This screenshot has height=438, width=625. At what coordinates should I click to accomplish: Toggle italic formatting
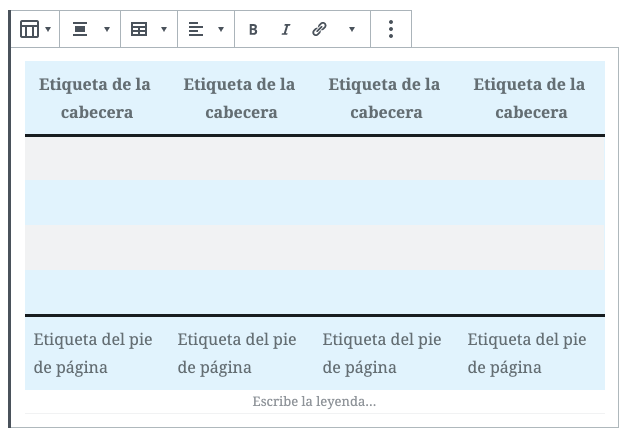[x=285, y=30]
